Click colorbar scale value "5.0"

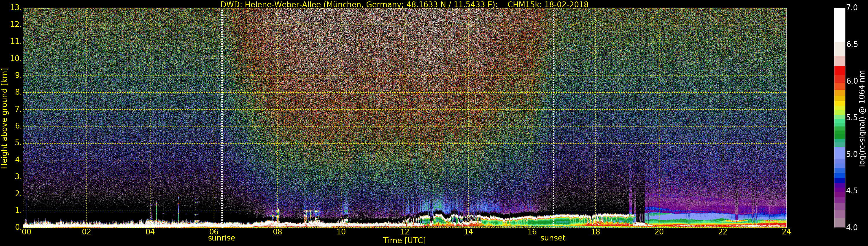pos(852,154)
